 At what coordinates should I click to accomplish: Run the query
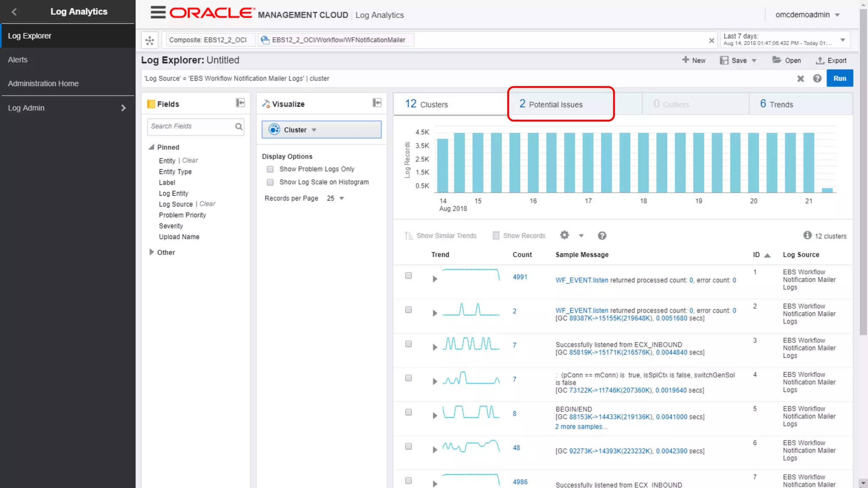840,78
